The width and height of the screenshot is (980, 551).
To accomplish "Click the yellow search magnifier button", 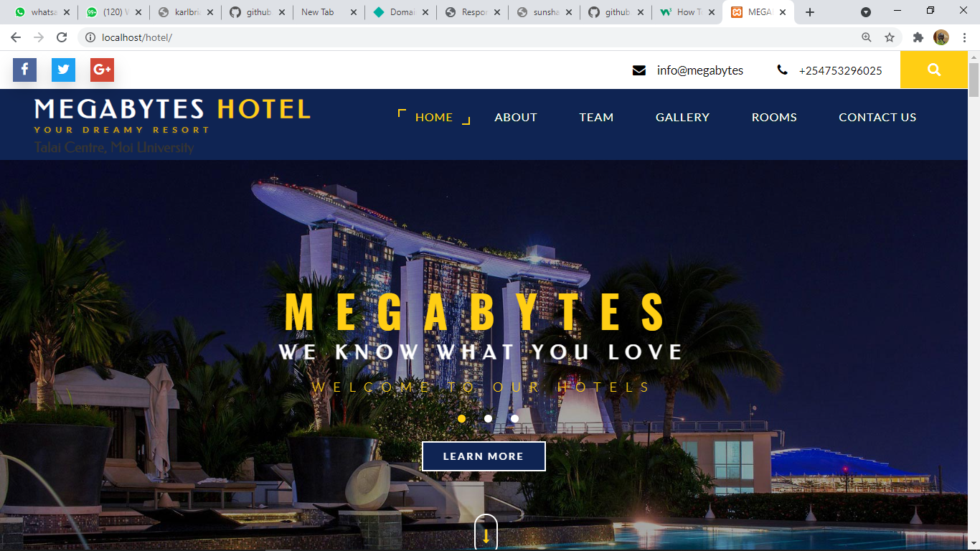I will point(934,70).
